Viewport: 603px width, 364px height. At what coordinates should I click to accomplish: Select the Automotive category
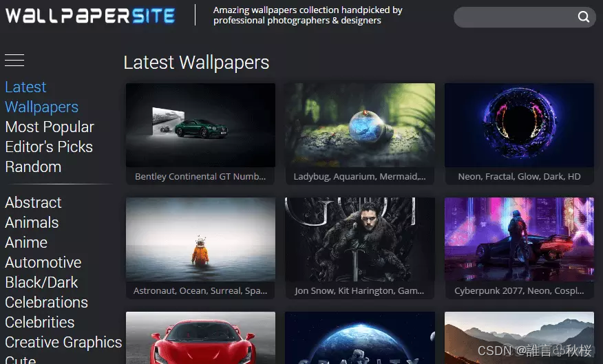43,263
